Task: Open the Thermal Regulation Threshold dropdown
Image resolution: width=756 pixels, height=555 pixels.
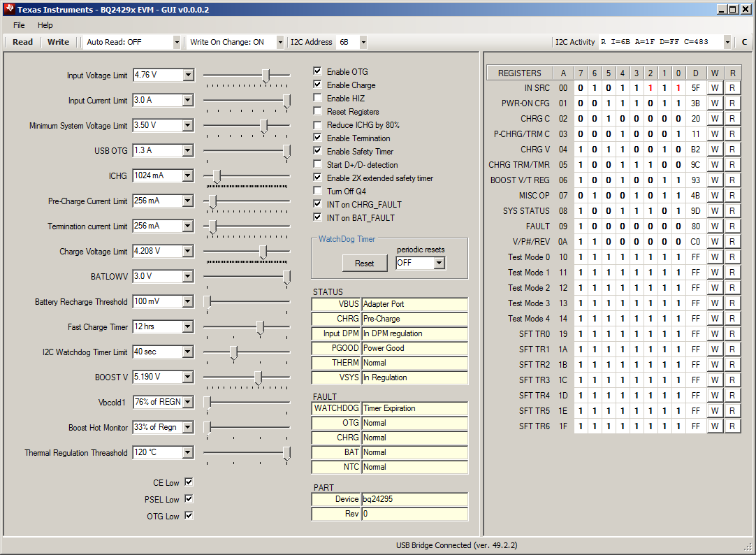Action: 188,452
